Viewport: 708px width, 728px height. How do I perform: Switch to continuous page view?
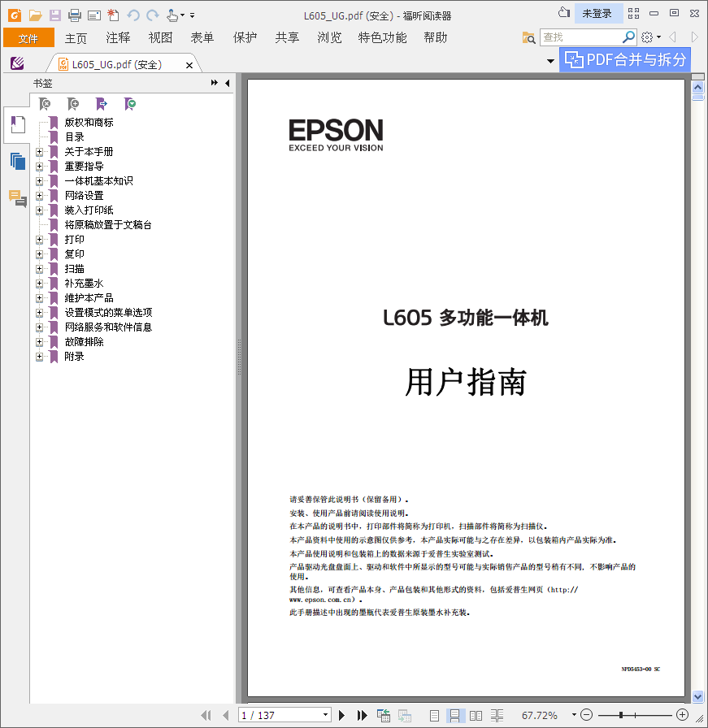tap(454, 716)
